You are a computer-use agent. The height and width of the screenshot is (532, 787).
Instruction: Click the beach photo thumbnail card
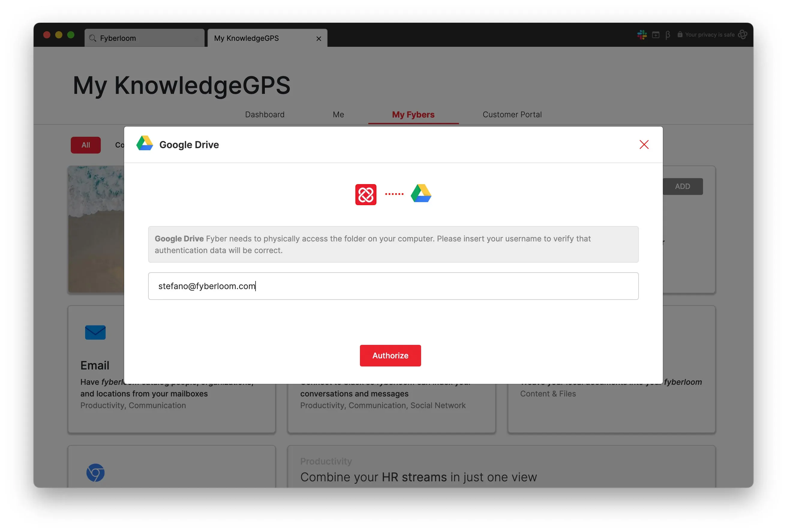click(x=96, y=229)
